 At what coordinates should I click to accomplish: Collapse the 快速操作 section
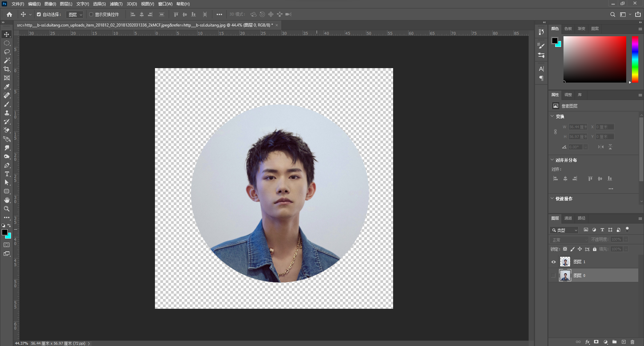[x=552, y=198]
